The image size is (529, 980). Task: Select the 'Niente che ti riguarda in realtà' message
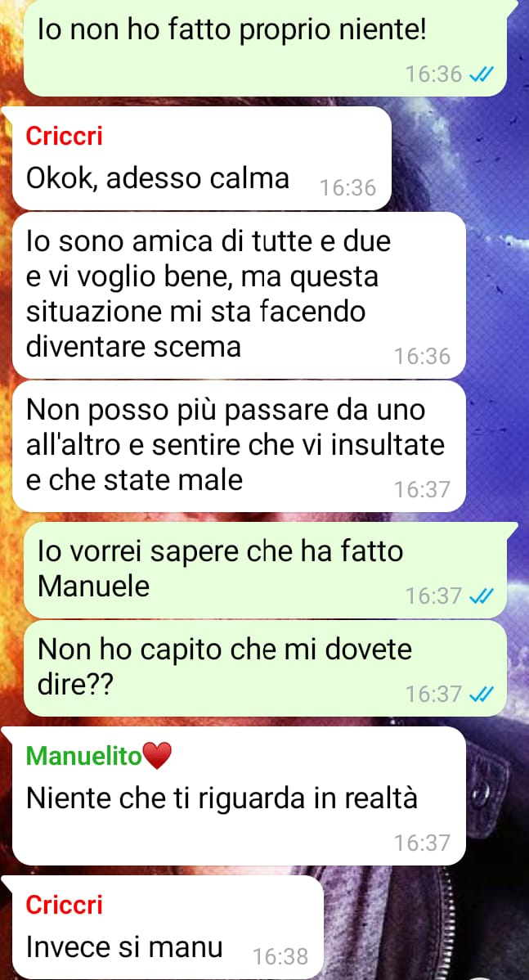(x=239, y=796)
